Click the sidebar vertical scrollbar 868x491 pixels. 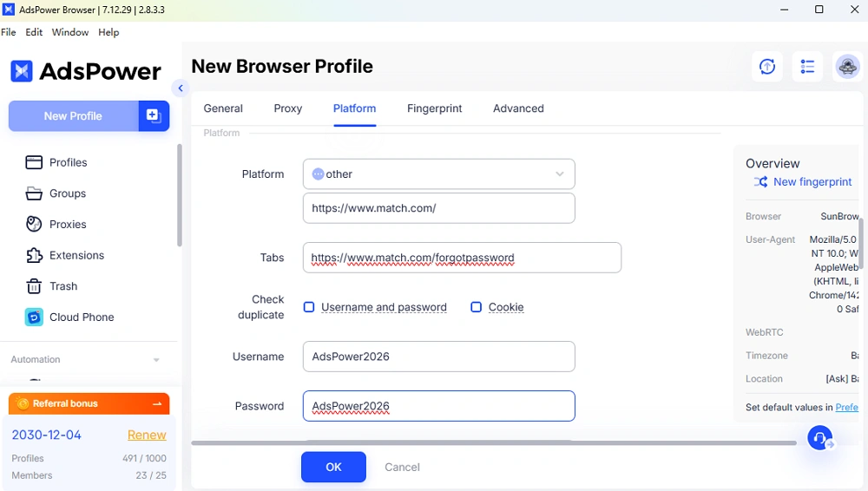point(180,195)
